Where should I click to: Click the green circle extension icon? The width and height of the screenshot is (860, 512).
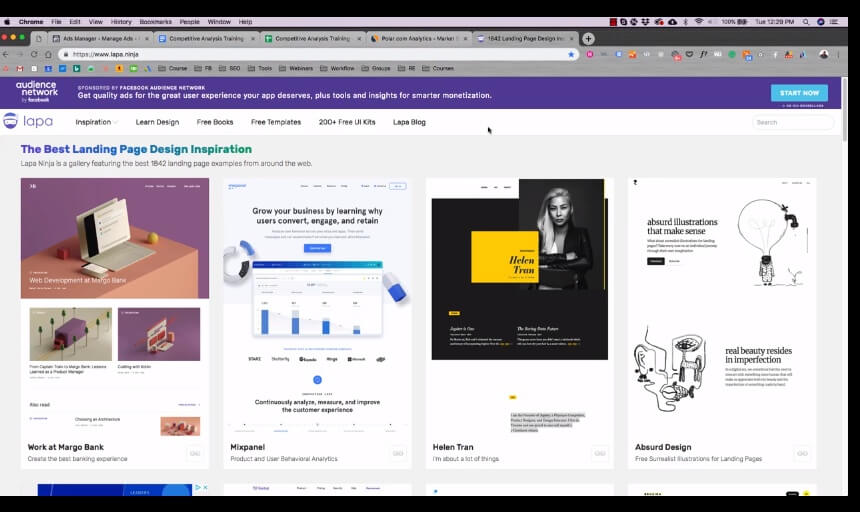tap(732, 54)
